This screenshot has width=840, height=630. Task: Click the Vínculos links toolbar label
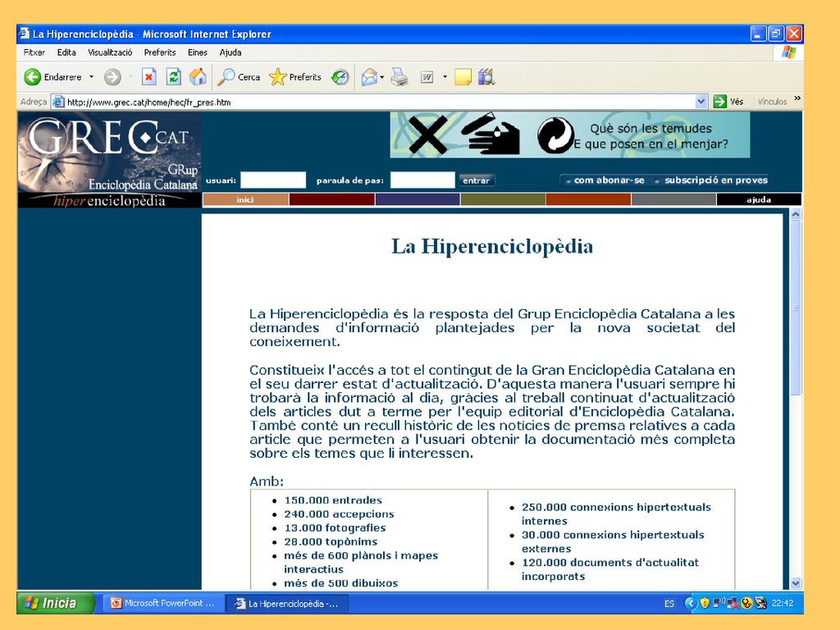(771, 101)
